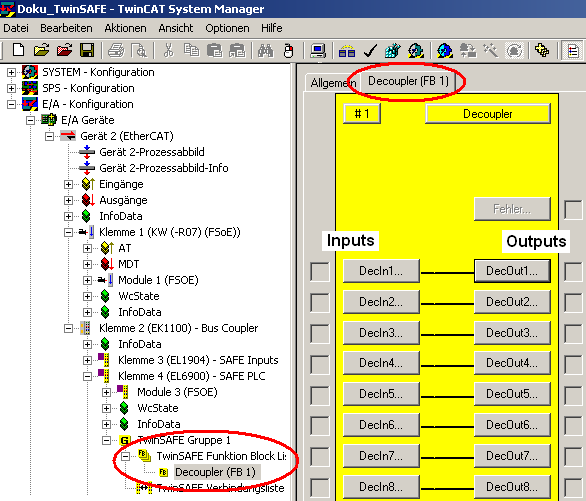Toggle the checkbox left of DecIn1
The width and height of the screenshot is (586, 501).
(320, 272)
